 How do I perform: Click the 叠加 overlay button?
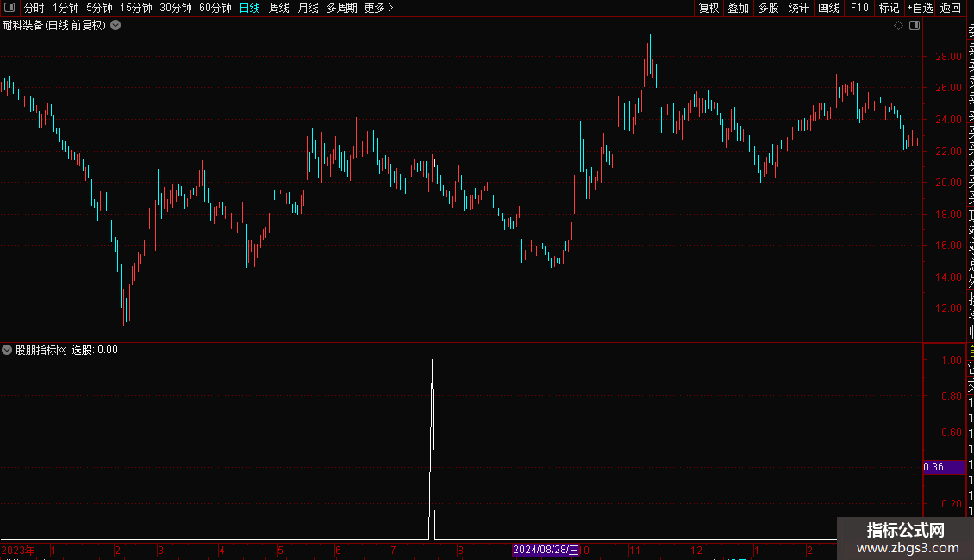(x=739, y=8)
